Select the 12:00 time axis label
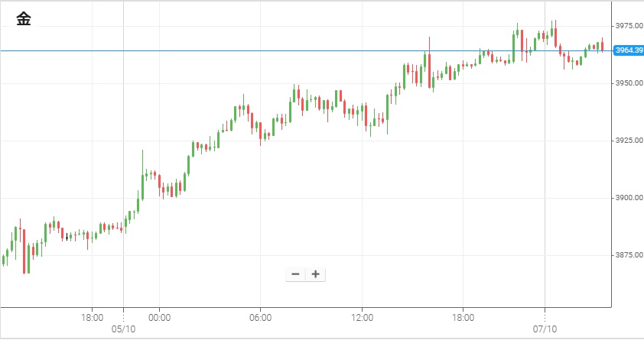 (x=362, y=317)
